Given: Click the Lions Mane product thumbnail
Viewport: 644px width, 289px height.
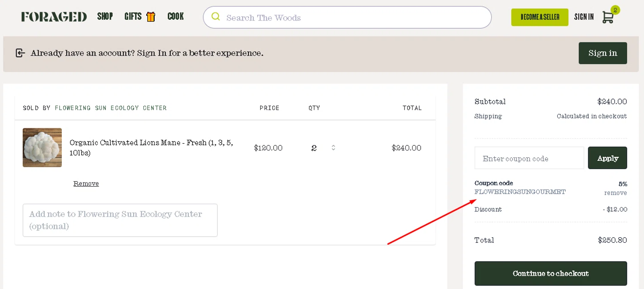Looking at the screenshot, I should (42, 148).
